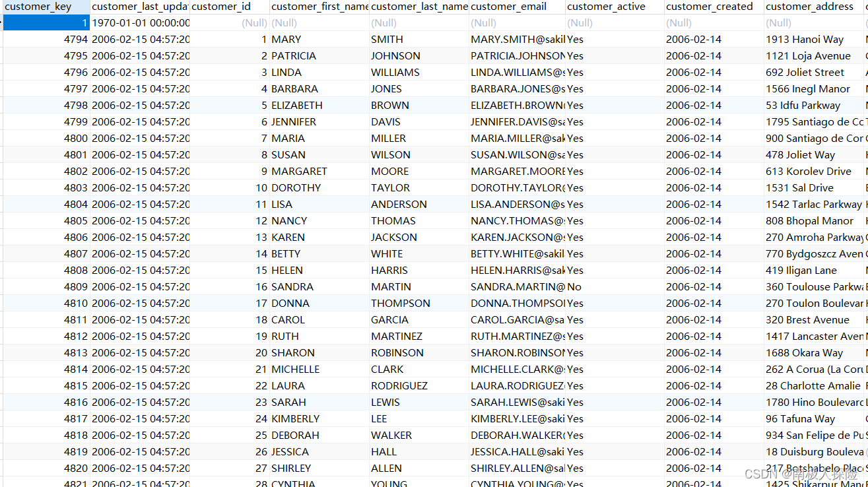Select the first name cell PATRICIA
The width and height of the screenshot is (868, 487).
tap(319, 55)
